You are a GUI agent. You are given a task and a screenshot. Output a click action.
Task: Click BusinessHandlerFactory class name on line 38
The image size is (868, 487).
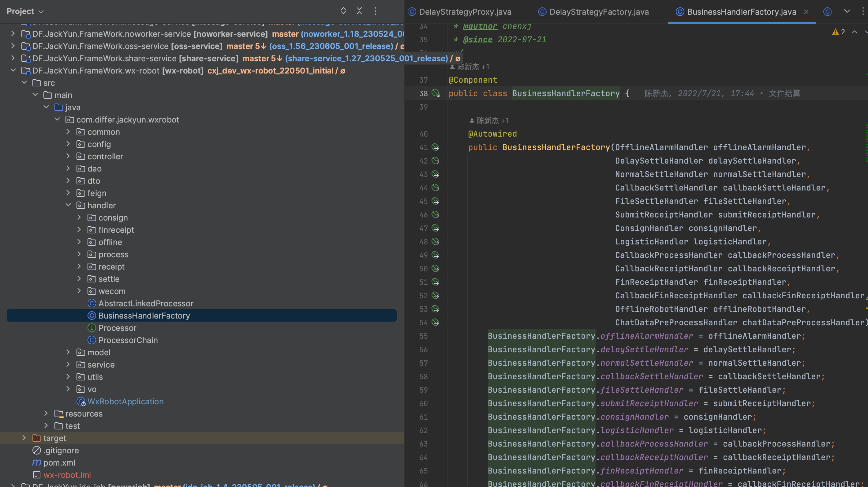point(566,93)
